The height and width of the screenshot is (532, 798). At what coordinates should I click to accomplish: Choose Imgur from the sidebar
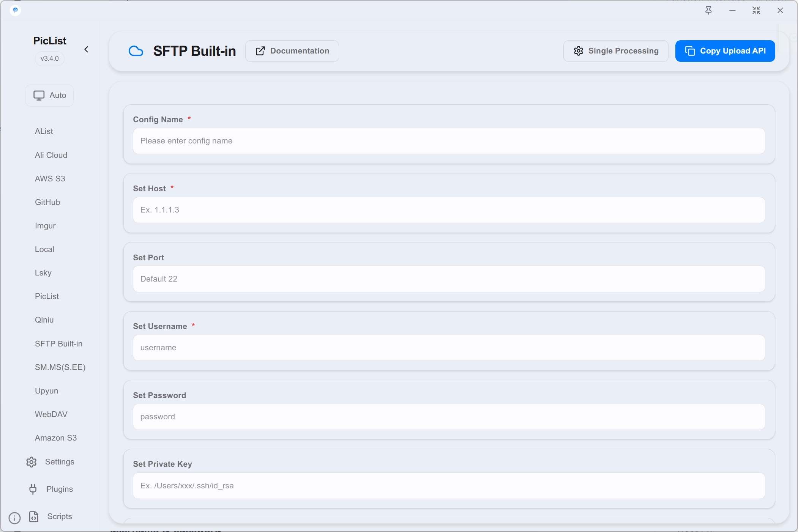tap(45, 226)
